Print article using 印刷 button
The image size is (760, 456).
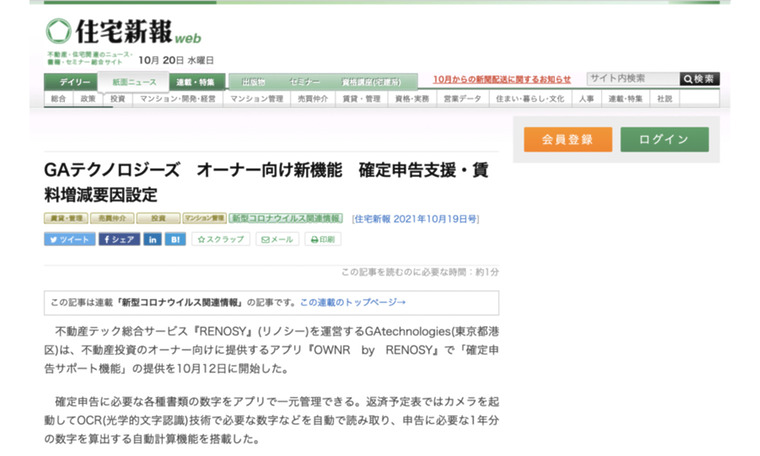pyautogui.click(x=323, y=240)
